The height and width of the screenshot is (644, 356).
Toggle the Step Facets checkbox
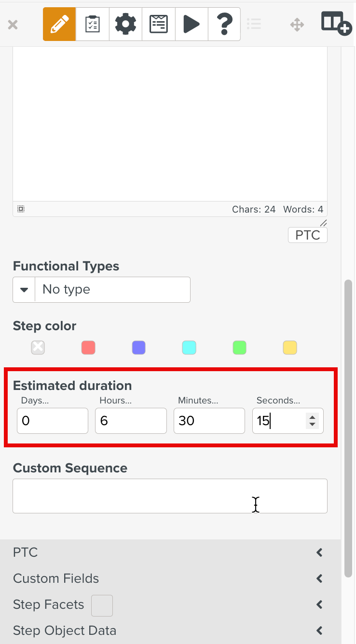tap(102, 605)
